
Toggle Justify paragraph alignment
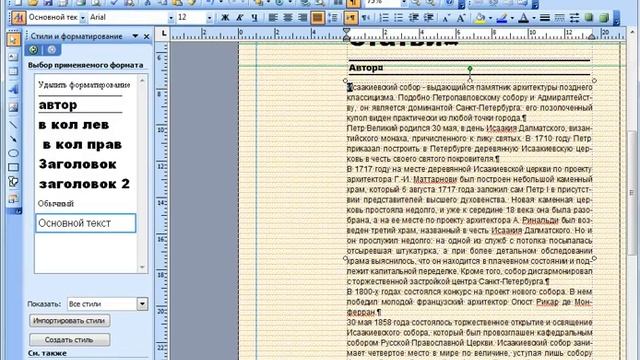click(x=317, y=18)
